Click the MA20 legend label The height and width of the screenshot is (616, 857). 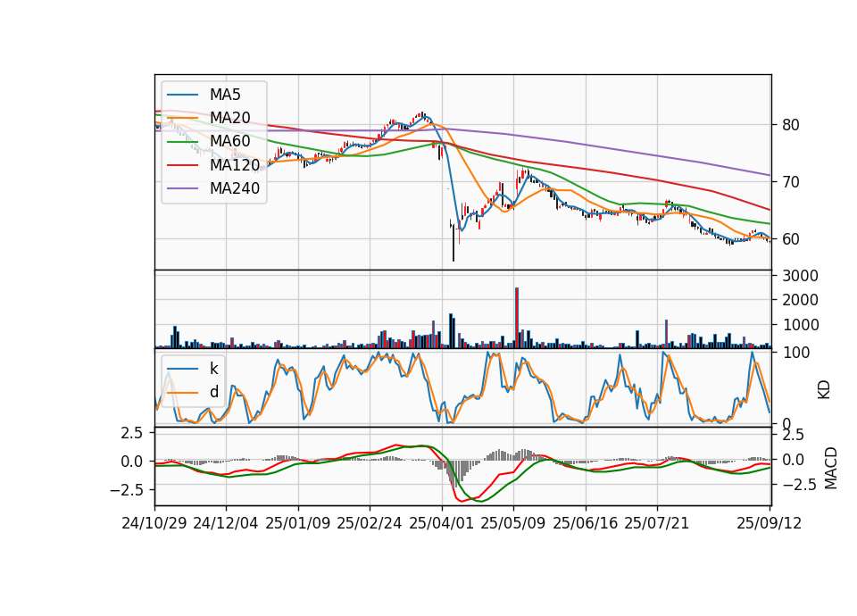(229, 118)
